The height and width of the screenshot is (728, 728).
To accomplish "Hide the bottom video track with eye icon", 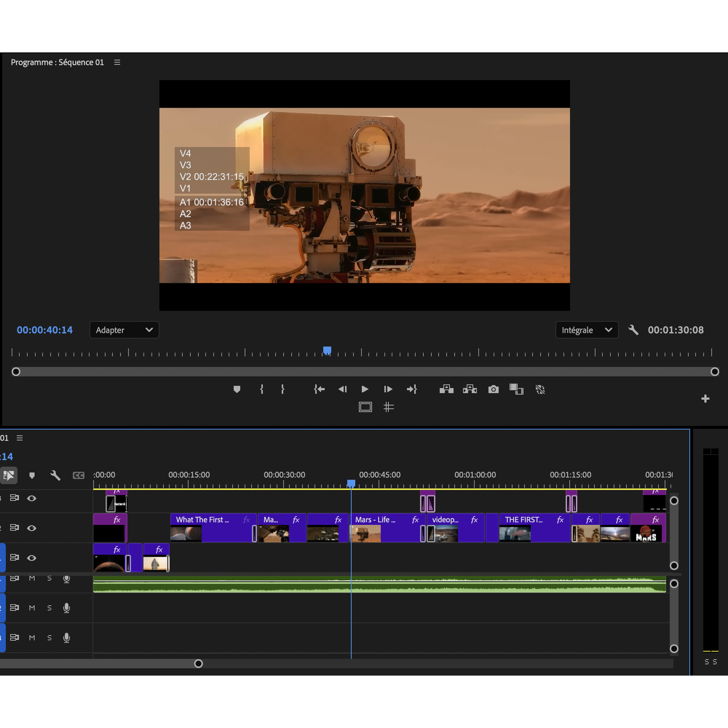I will pos(32,558).
